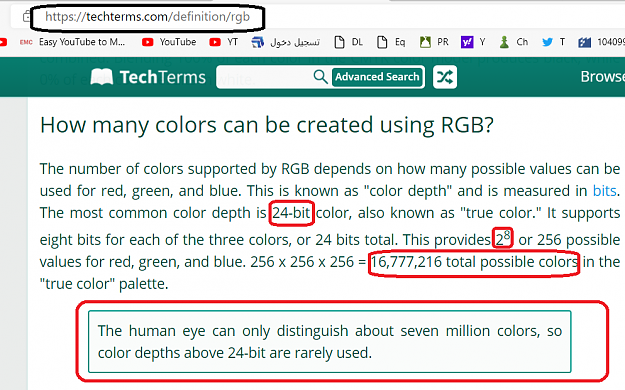625x390 pixels.
Task: Click the Advanced Search button
Action: (377, 77)
